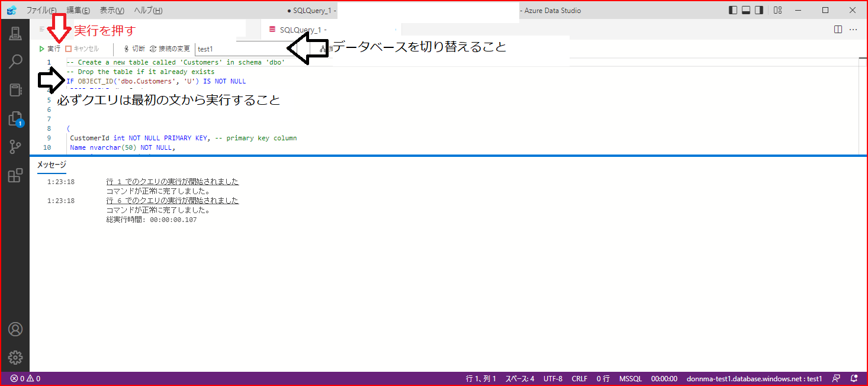The width and height of the screenshot is (868, 386).
Task: Open the Extensions view in activity bar
Action: 15,176
